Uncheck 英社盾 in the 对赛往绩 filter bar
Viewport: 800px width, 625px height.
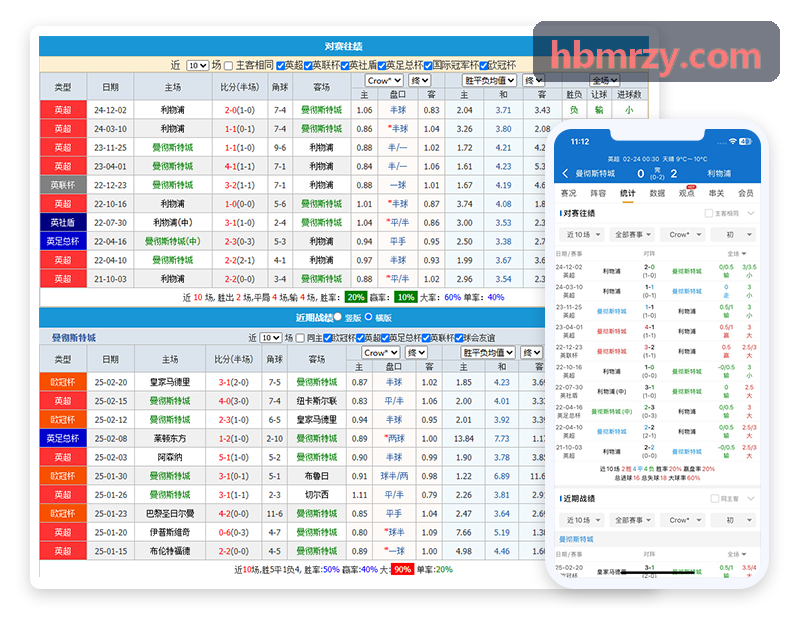point(345,66)
